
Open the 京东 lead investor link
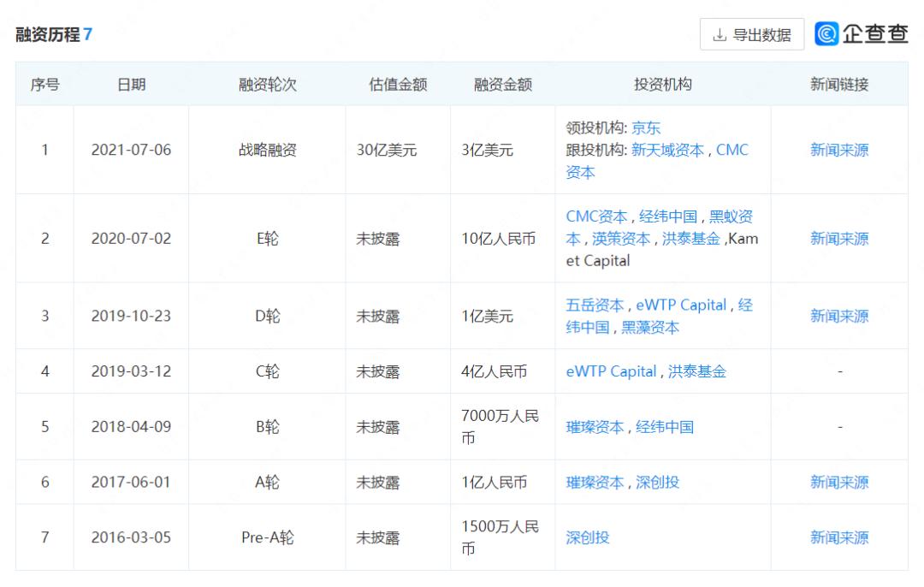646,127
